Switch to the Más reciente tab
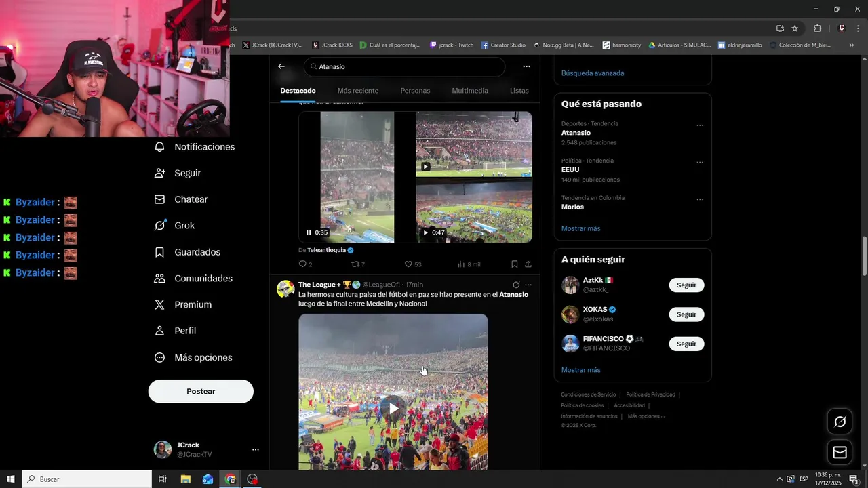The height and width of the screenshot is (488, 868). pos(358,91)
